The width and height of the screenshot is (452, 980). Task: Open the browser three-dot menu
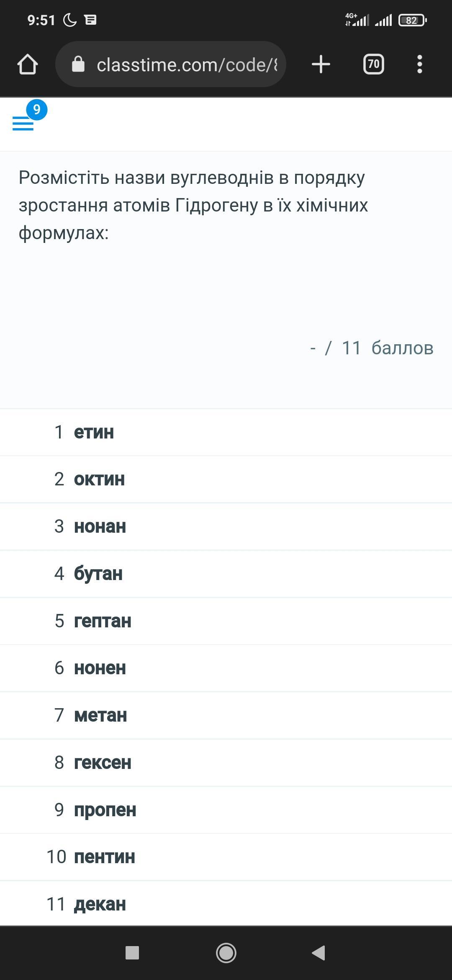click(x=419, y=64)
